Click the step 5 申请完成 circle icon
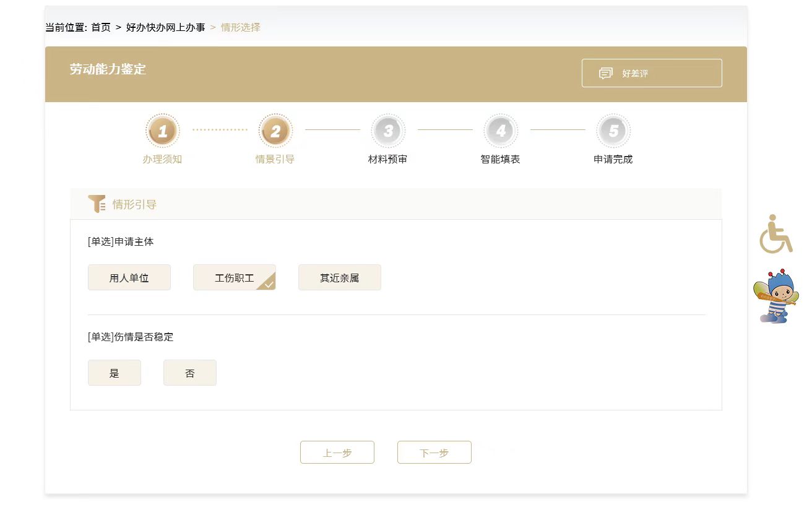The width and height of the screenshot is (812, 507). coord(613,131)
